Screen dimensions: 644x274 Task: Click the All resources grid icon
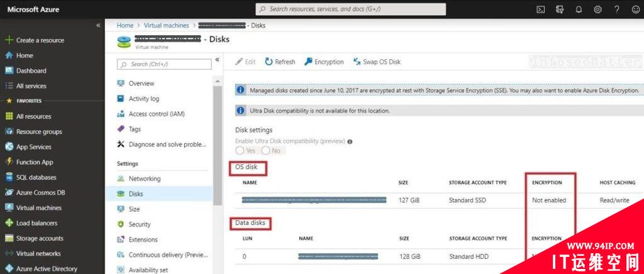9,117
